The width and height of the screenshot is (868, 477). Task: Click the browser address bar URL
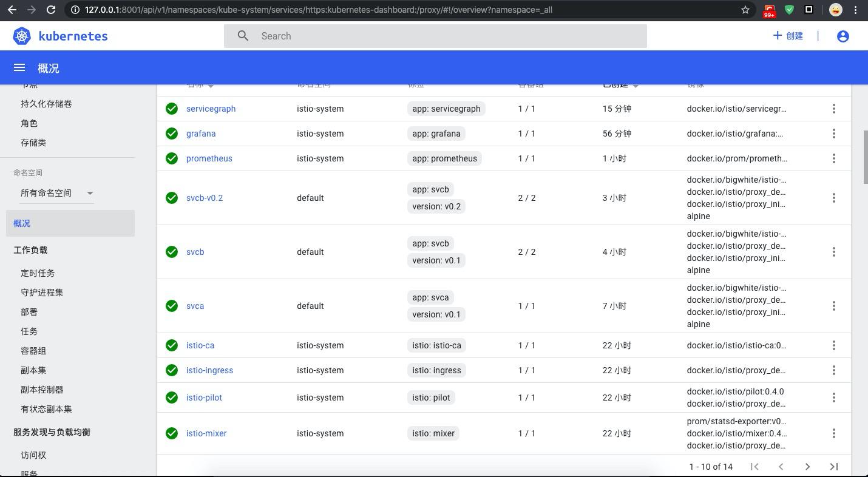318,10
